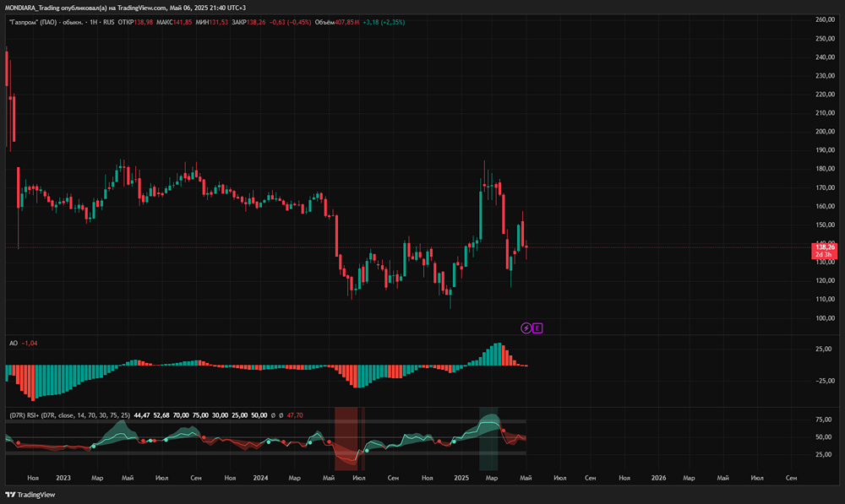Image resolution: width=845 pixels, height=504 pixels.
Task: Click the Объём 407,85M volume value
Action: tap(337, 22)
